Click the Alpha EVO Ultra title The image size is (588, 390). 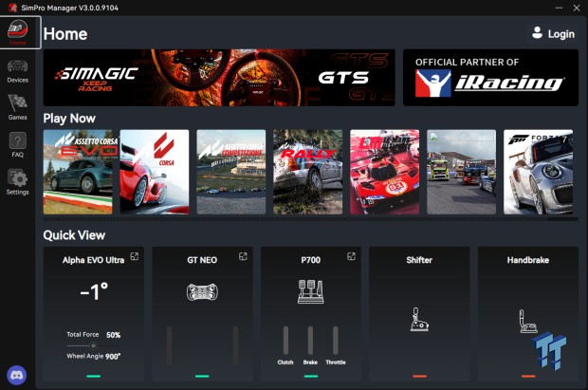(93, 260)
